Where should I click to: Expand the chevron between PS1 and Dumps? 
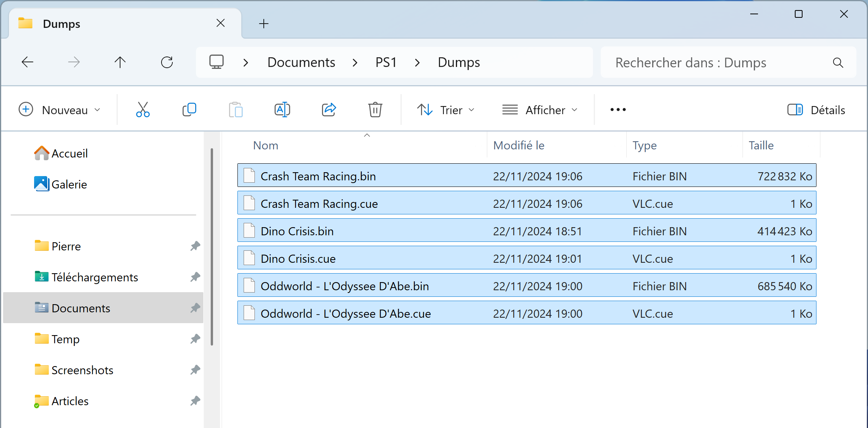(417, 62)
